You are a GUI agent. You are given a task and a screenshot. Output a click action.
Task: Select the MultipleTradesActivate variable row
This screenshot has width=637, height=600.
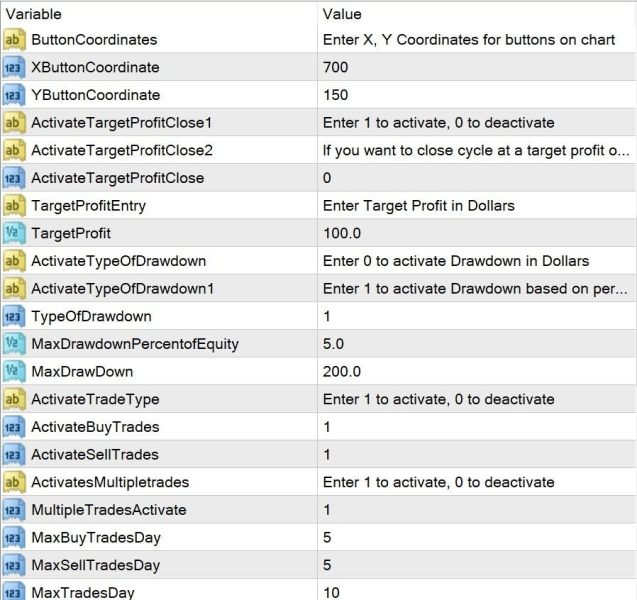(x=318, y=510)
